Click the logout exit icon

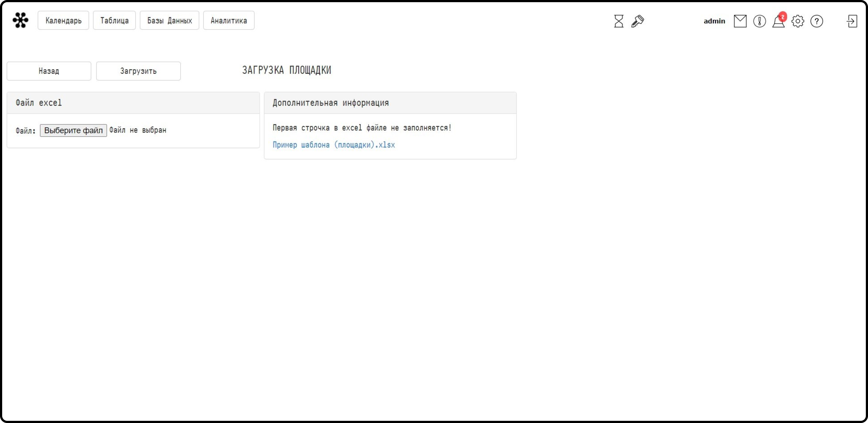852,21
